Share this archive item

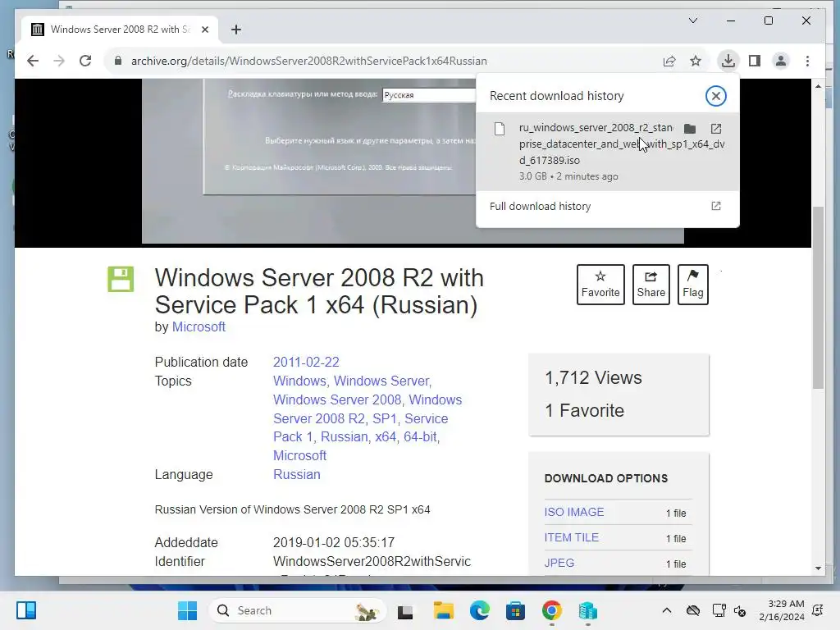pyautogui.click(x=651, y=285)
